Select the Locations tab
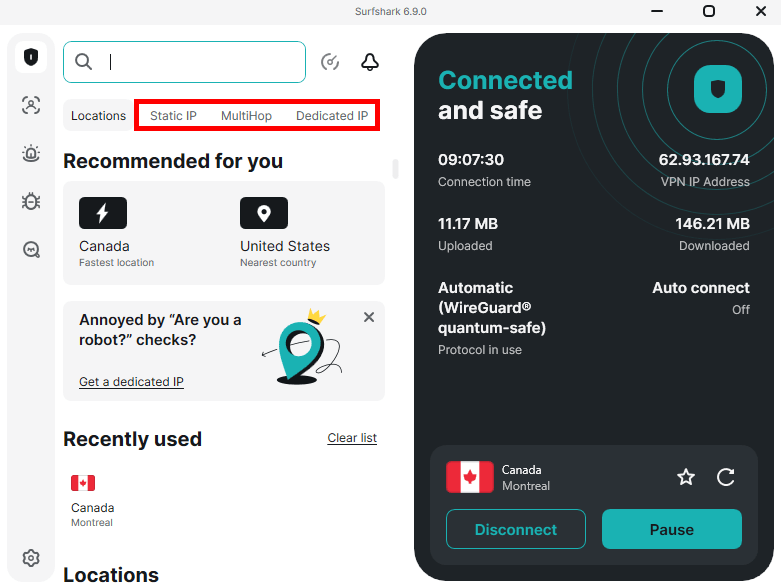This screenshot has height=587, width=781. 99,116
